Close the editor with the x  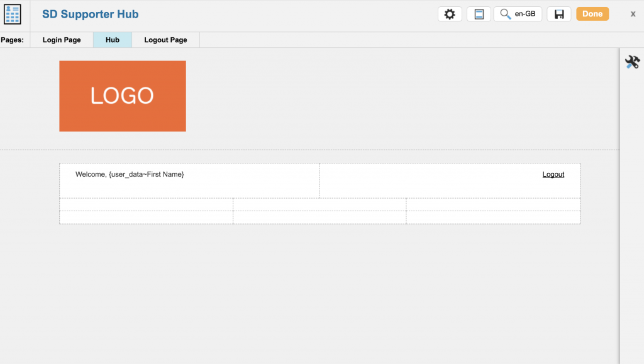633,14
